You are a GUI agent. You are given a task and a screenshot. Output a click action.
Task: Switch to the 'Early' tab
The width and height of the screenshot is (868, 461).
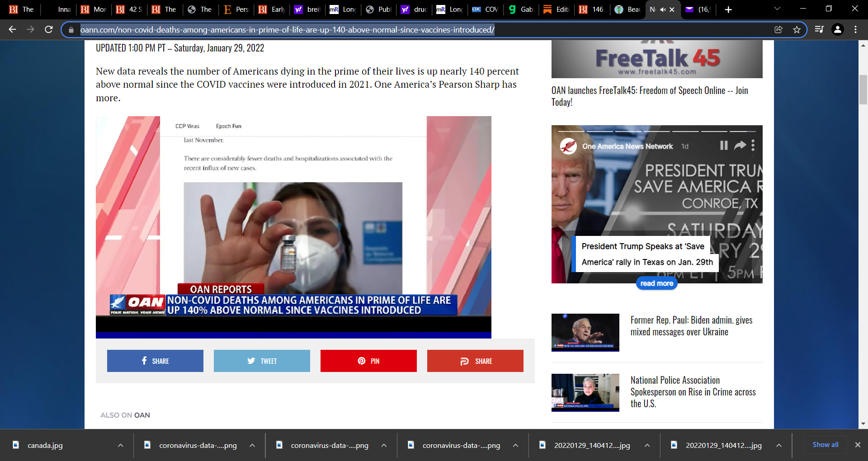272,9
